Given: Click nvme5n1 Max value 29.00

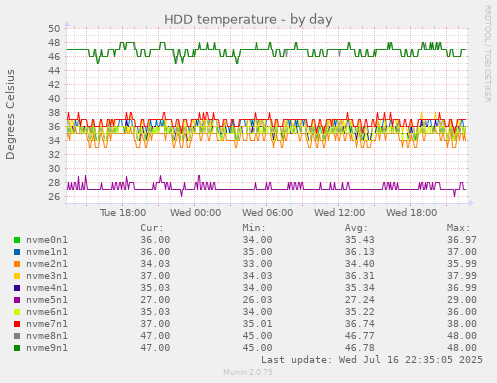Looking at the screenshot, I should 462,300.
